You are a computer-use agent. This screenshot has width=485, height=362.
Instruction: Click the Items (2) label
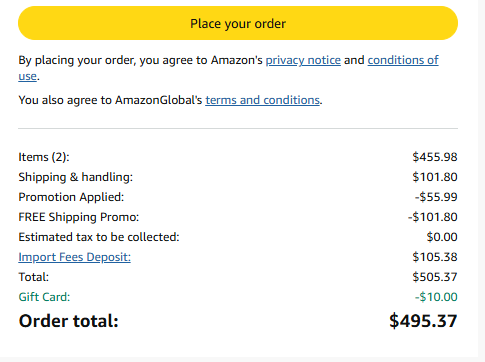44,157
